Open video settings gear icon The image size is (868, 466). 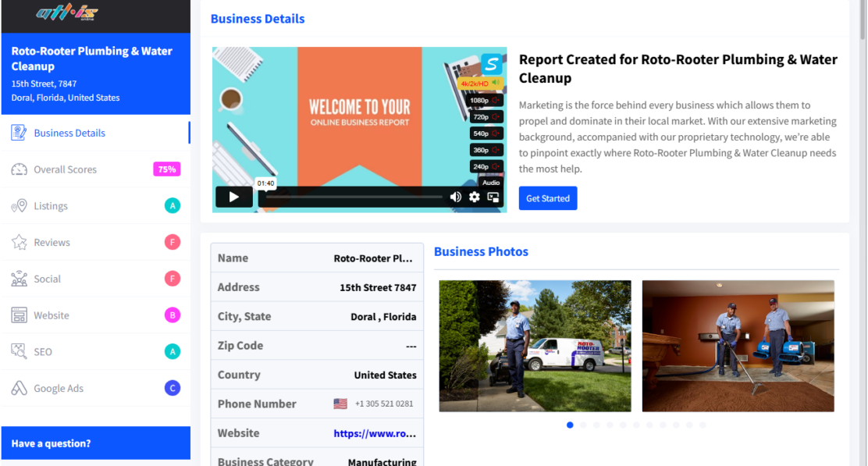coord(475,197)
